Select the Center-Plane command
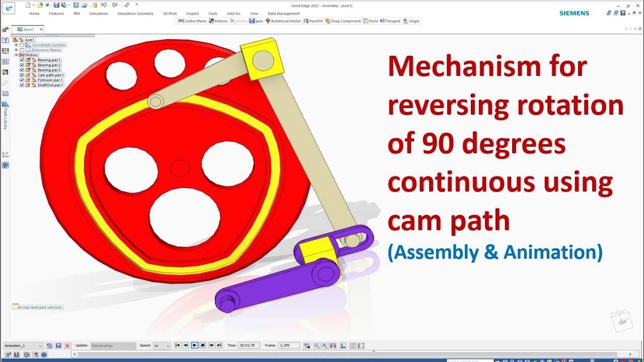The image size is (644, 362). [192, 21]
